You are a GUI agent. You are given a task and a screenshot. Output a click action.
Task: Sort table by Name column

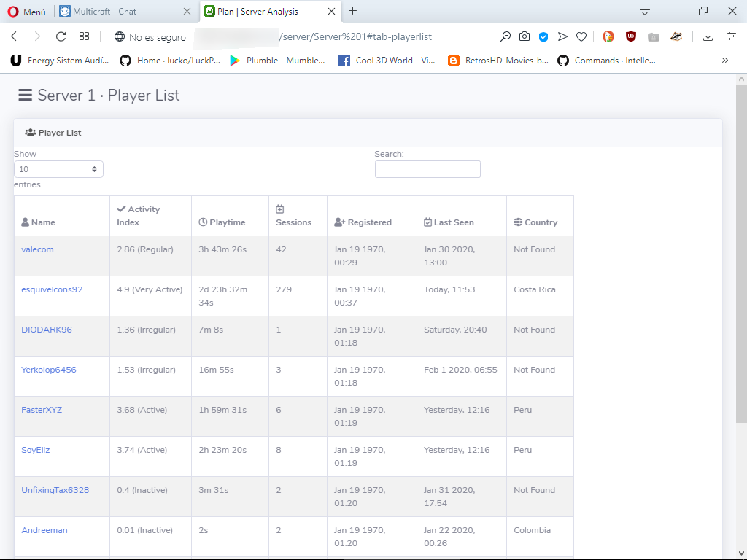(62, 216)
